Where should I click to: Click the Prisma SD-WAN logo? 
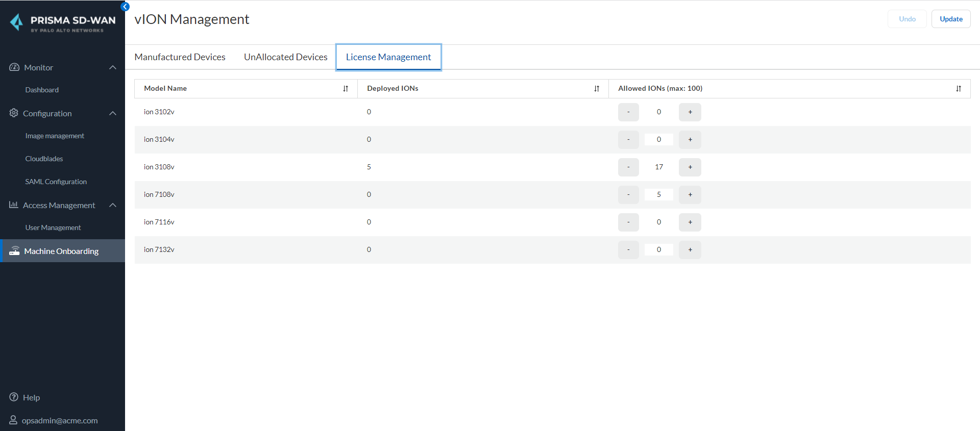tap(63, 22)
